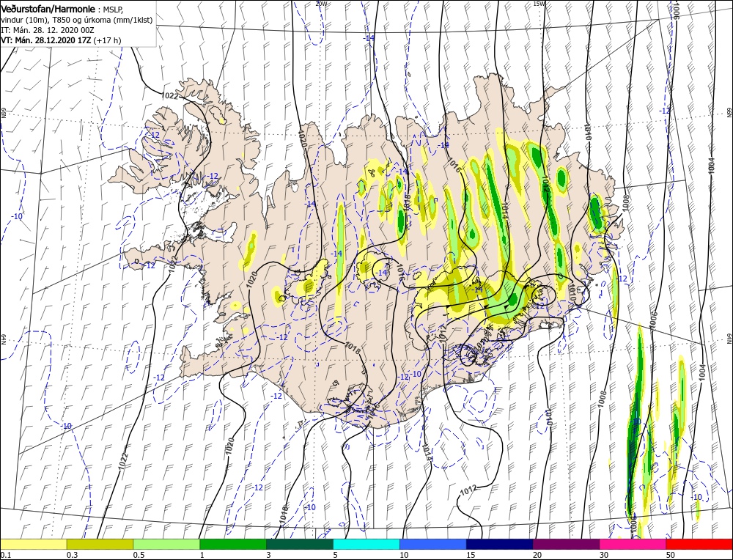
Task: Click the legend value '1'
Action: click(x=202, y=555)
